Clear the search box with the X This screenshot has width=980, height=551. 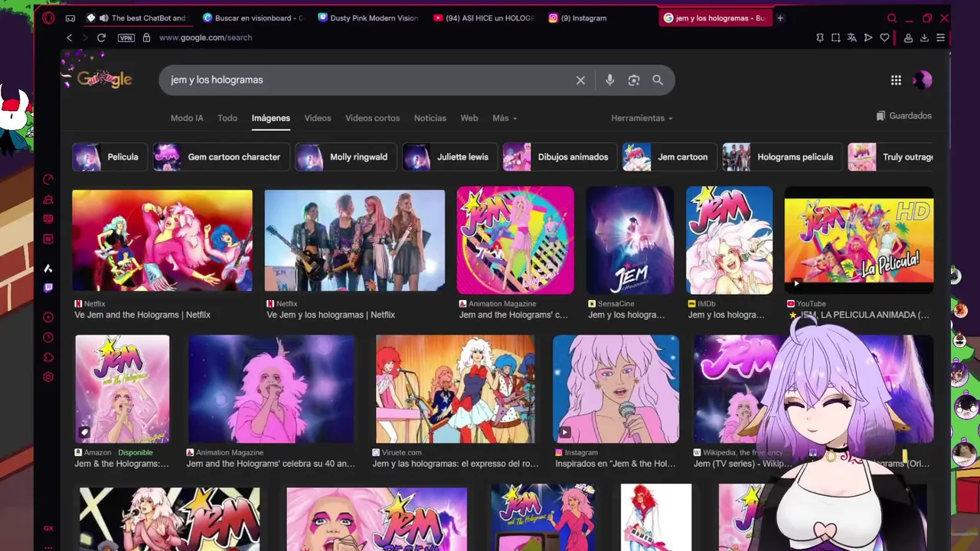tap(580, 80)
